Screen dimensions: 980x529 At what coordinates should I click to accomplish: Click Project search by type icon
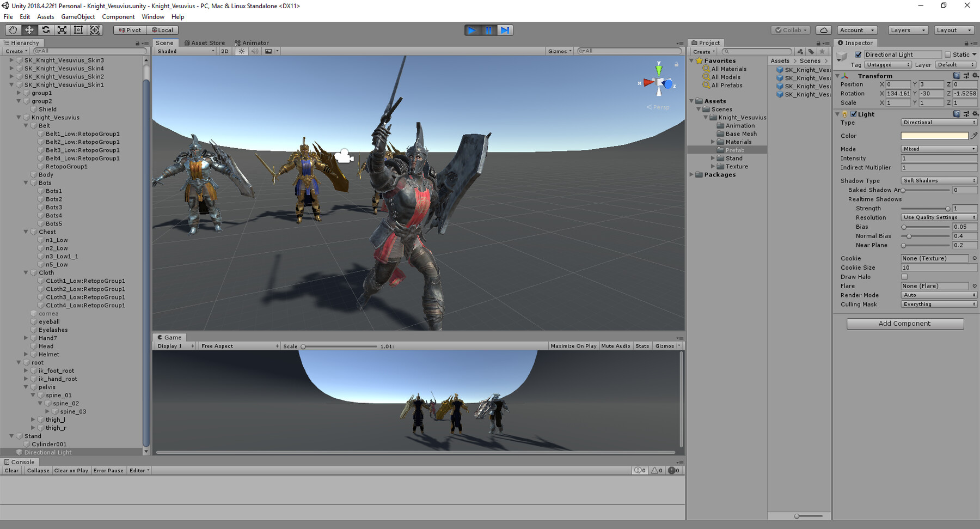800,52
